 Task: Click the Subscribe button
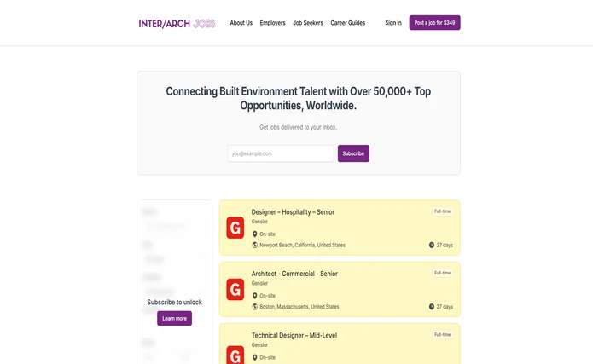pyautogui.click(x=353, y=153)
